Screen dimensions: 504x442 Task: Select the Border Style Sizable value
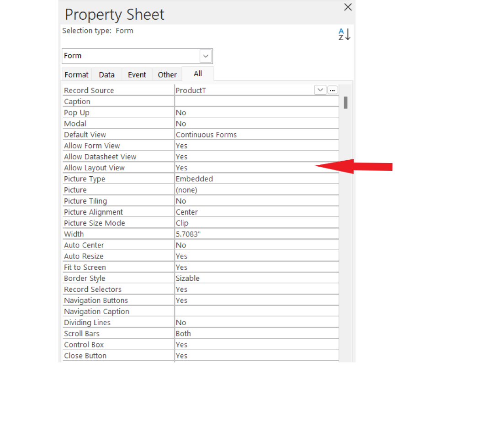click(256, 279)
